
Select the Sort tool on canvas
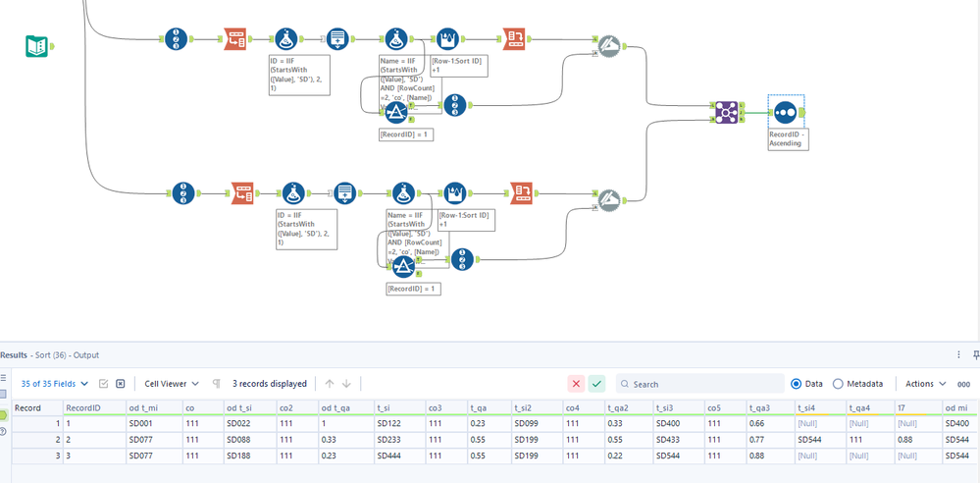click(785, 113)
